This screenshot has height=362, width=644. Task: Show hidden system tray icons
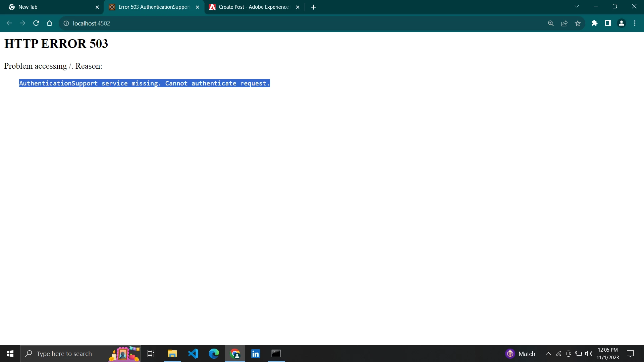[548, 354]
